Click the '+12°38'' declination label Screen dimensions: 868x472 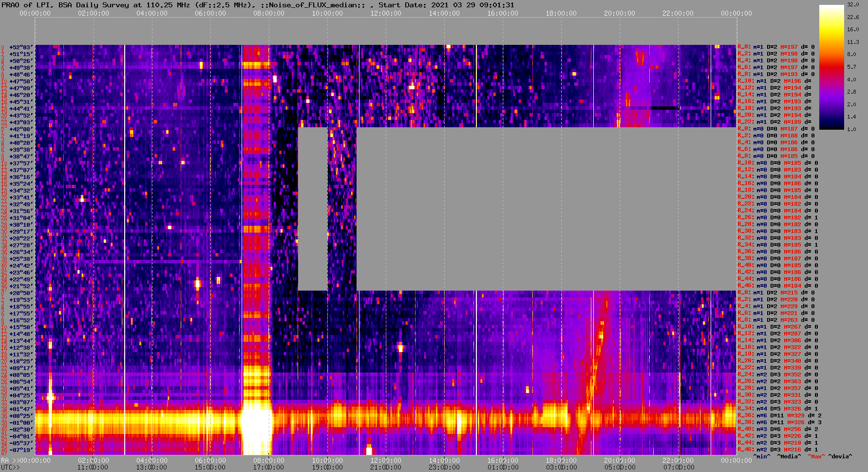[21, 348]
